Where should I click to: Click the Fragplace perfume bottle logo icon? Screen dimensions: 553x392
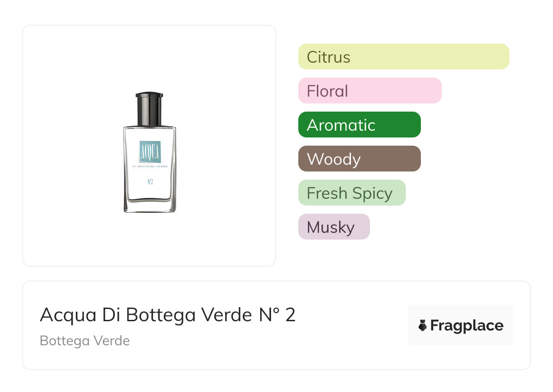pyautogui.click(x=423, y=325)
